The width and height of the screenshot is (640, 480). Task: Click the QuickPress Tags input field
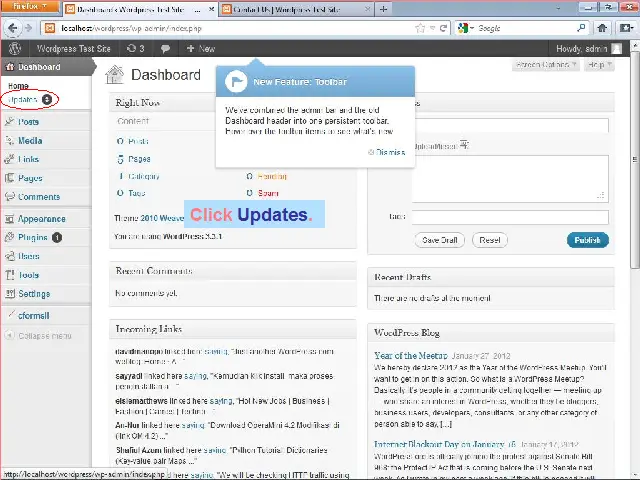pos(510,217)
